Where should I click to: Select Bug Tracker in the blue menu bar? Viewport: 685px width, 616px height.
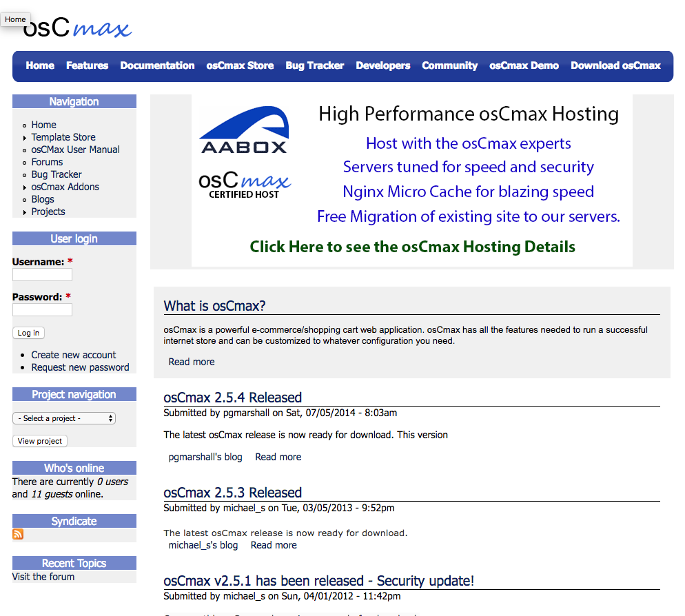(x=315, y=65)
